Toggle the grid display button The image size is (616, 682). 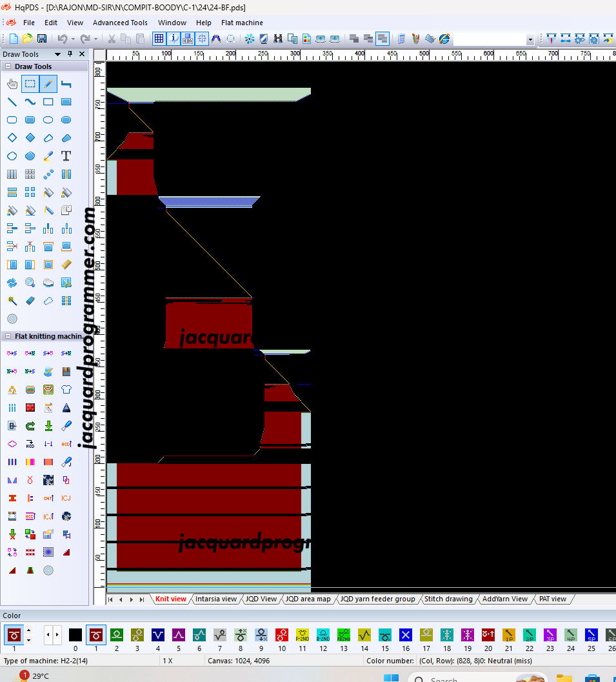click(159, 39)
